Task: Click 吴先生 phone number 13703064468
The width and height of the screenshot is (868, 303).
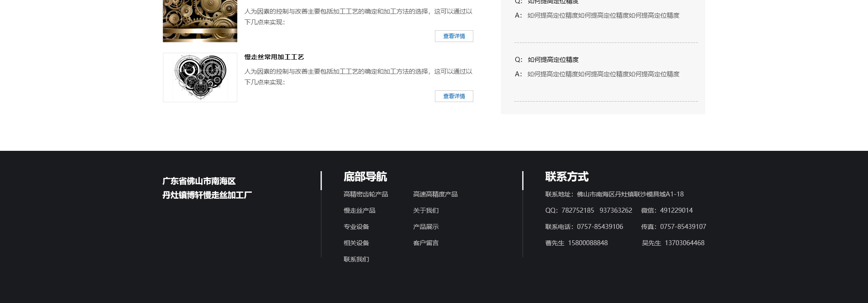Action: click(684, 243)
